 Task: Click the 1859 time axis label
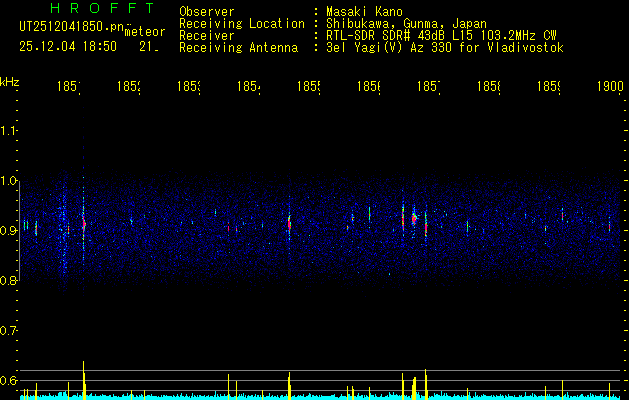(549, 86)
